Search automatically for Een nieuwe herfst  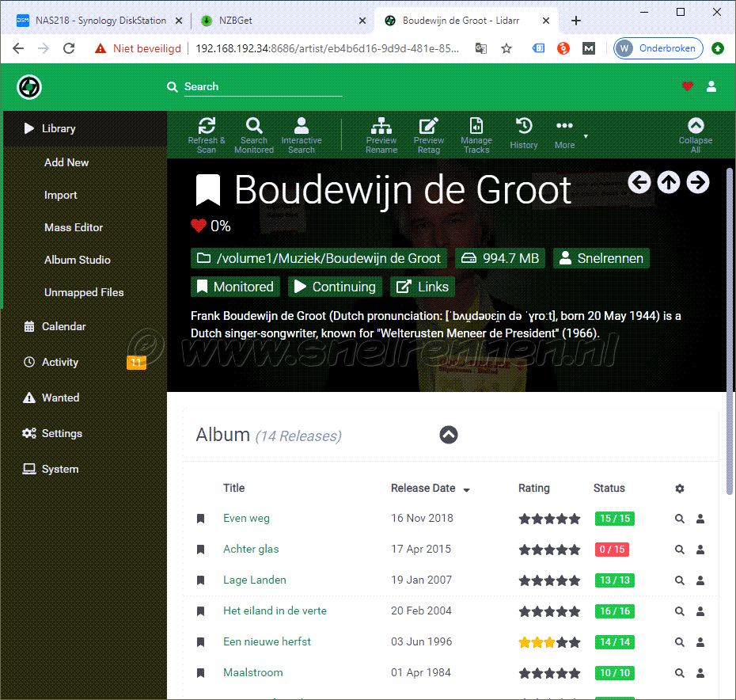679,641
